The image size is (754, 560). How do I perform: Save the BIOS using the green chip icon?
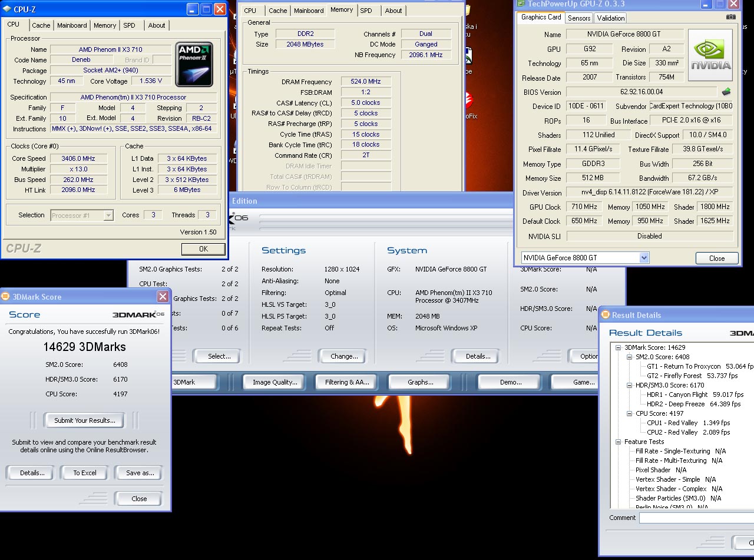[727, 92]
